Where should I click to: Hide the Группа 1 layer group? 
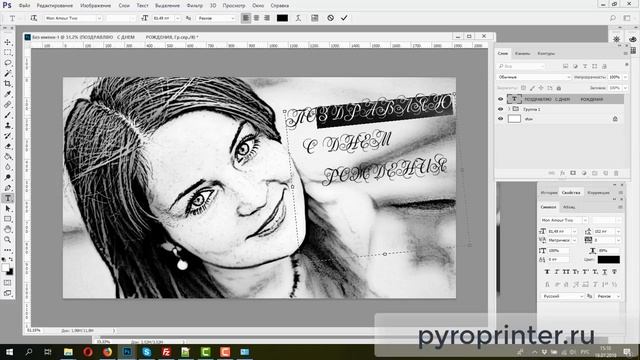501,109
